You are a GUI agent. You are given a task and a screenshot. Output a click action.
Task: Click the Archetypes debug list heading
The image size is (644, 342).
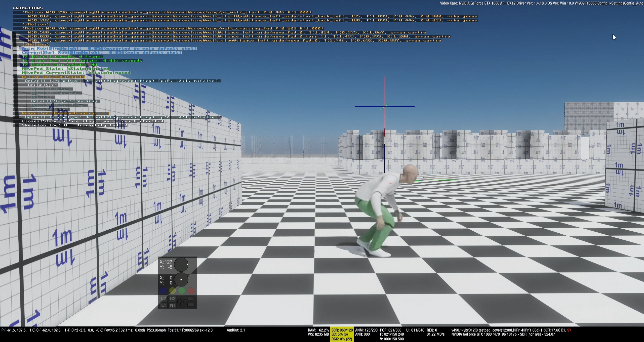pos(43,85)
